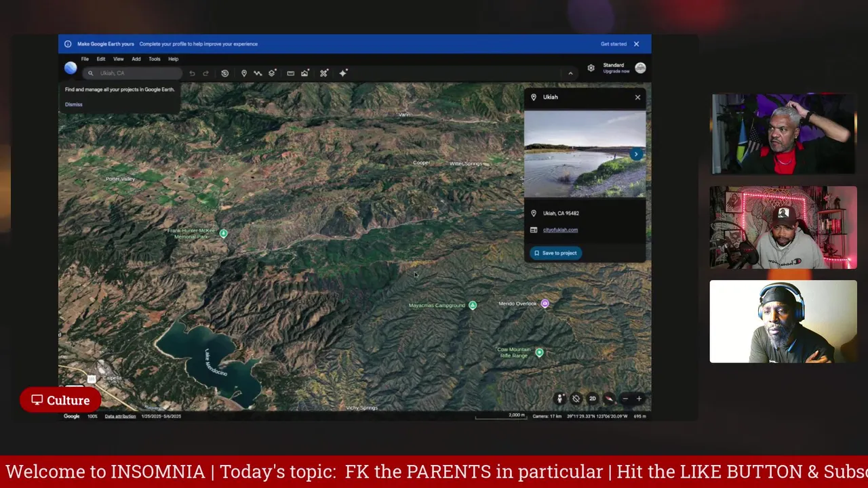Advance to the next Ukiah photo
This screenshot has height=488, width=868.
tap(636, 154)
